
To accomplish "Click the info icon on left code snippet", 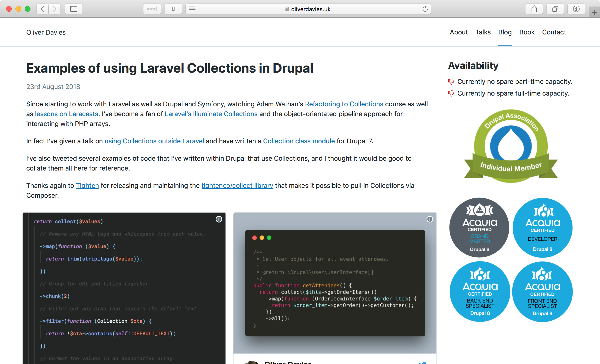I will coord(219,219).
